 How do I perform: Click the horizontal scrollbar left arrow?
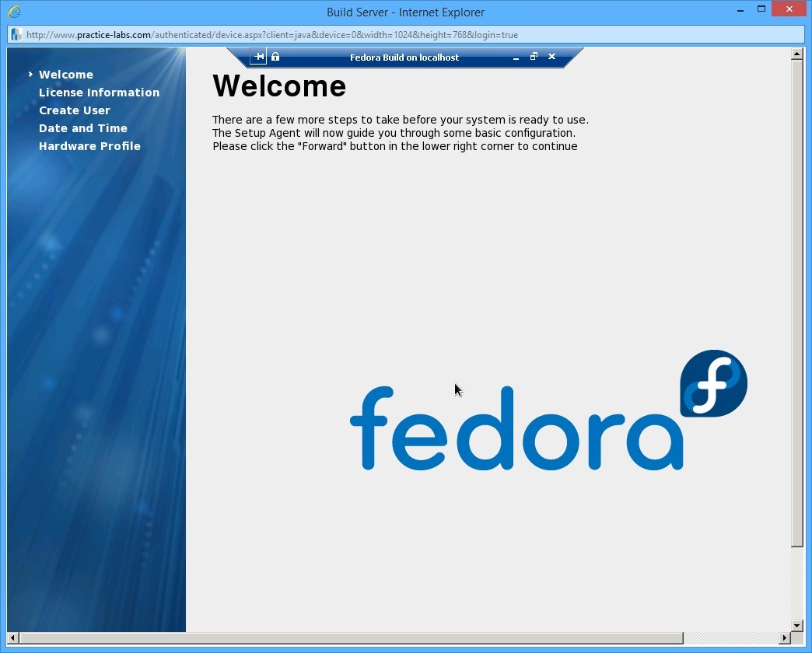pos(13,638)
